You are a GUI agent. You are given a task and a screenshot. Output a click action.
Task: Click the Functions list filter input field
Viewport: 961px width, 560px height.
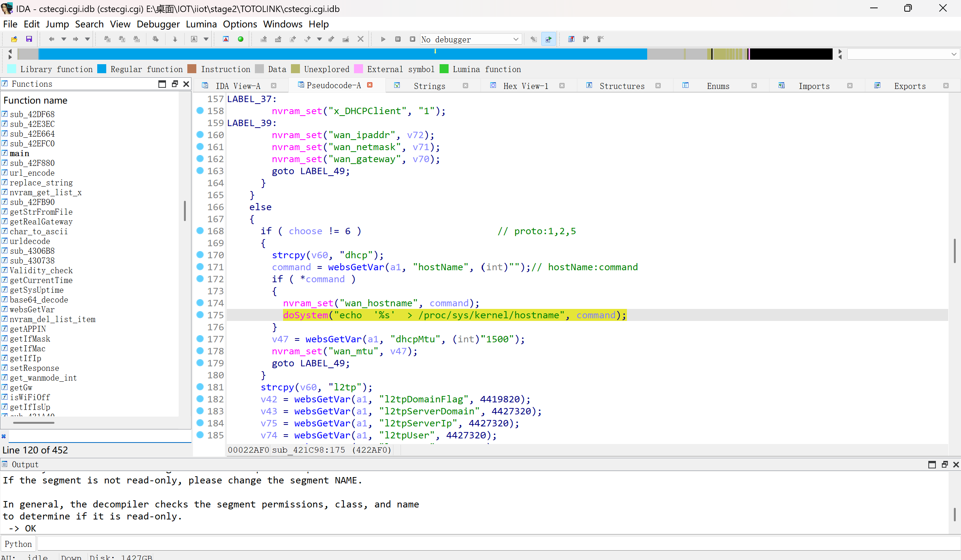[x=99, y=436]
